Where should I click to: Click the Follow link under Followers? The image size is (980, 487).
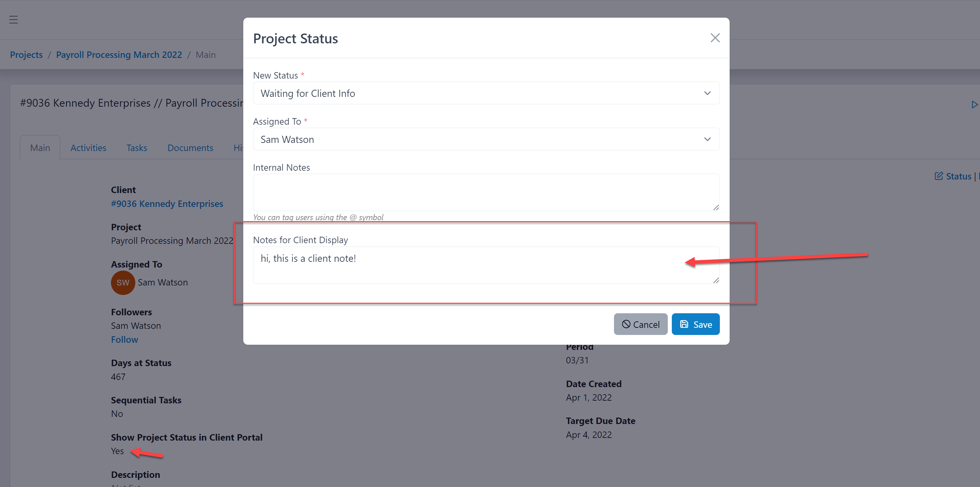[124, 339]
